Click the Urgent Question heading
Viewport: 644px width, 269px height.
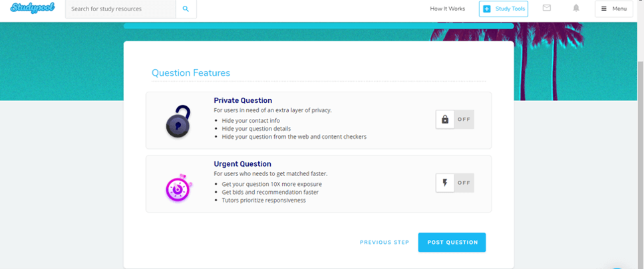[242, 164]
